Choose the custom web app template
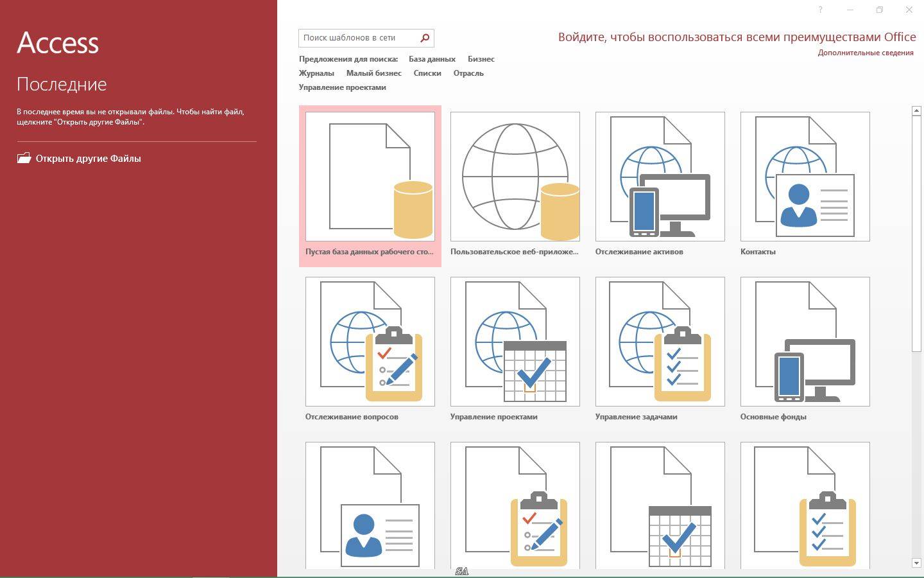The image size is (924, 578). point(515,177)
